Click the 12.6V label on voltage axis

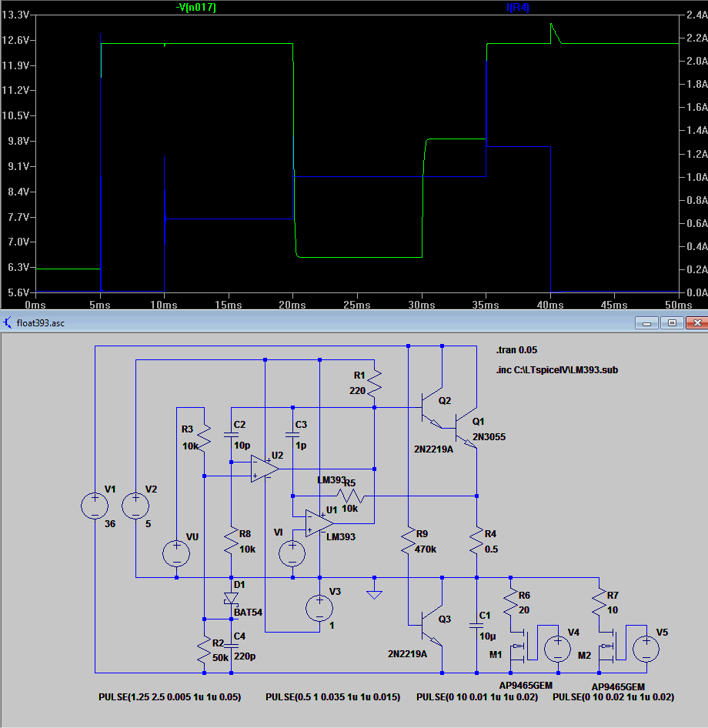15,40
